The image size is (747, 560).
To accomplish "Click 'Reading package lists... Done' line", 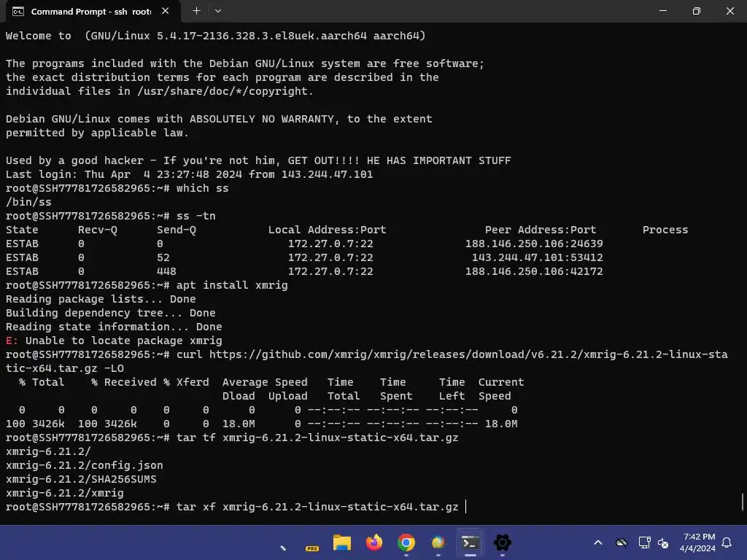I will coord(101,298).
